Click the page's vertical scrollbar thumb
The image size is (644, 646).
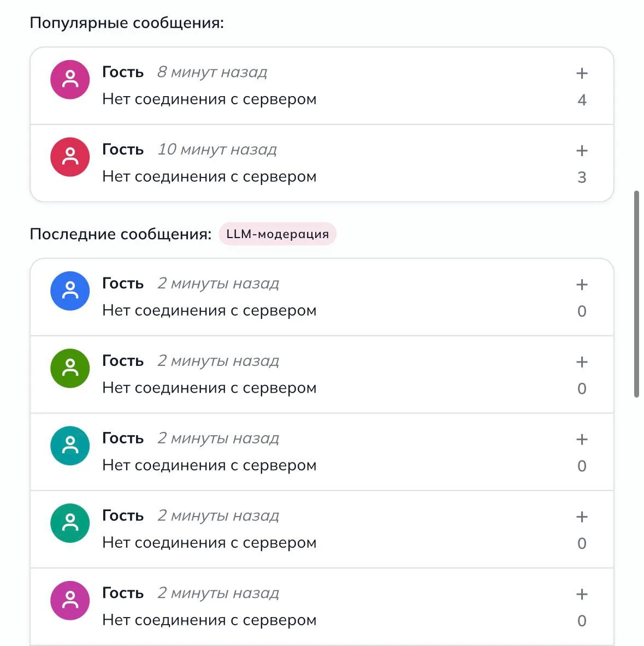pyautogui.click(x=636, y=294)
